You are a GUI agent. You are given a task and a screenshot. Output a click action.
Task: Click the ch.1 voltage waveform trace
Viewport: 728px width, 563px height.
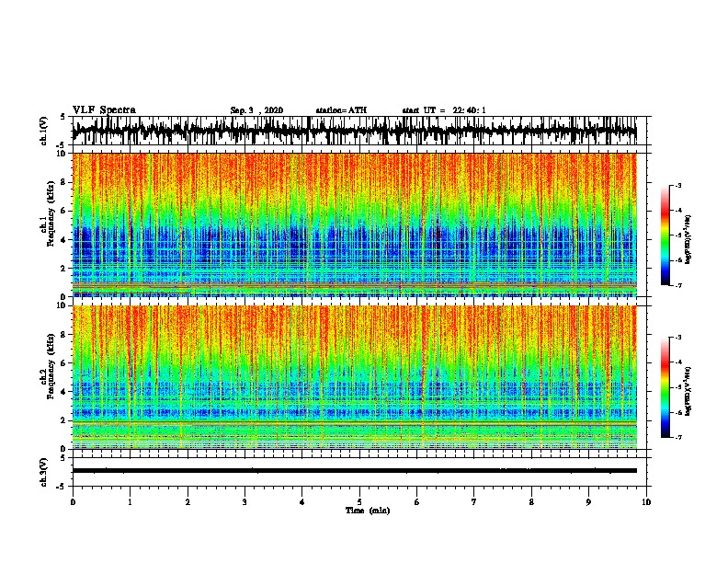tap(354, 131)
